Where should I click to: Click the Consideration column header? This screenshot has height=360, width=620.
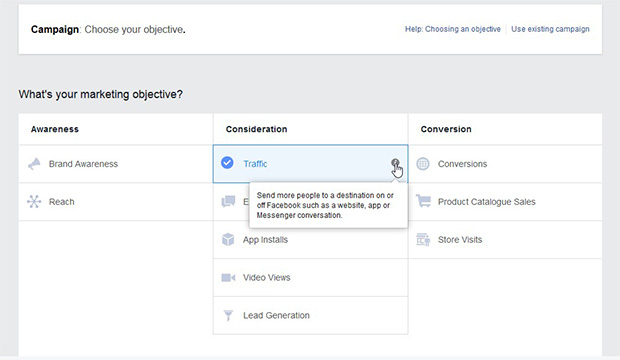(x=257, y=129)
